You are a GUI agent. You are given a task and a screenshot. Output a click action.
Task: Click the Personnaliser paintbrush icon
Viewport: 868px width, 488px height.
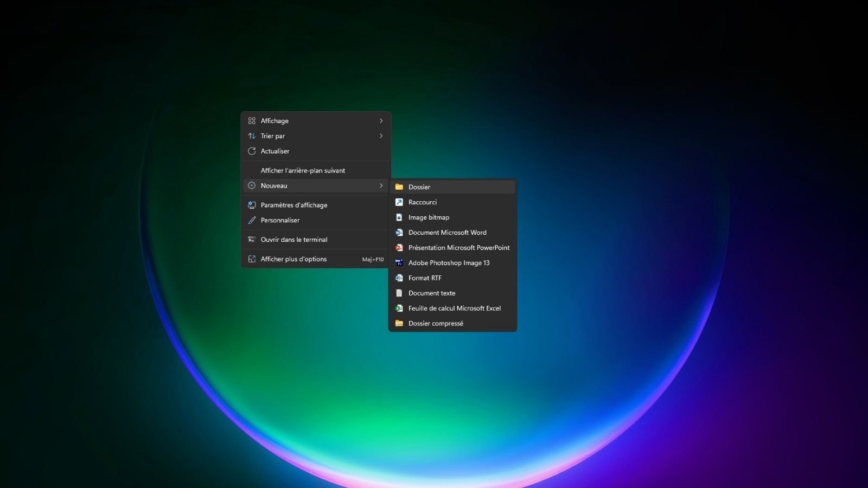tap(251, 220)
